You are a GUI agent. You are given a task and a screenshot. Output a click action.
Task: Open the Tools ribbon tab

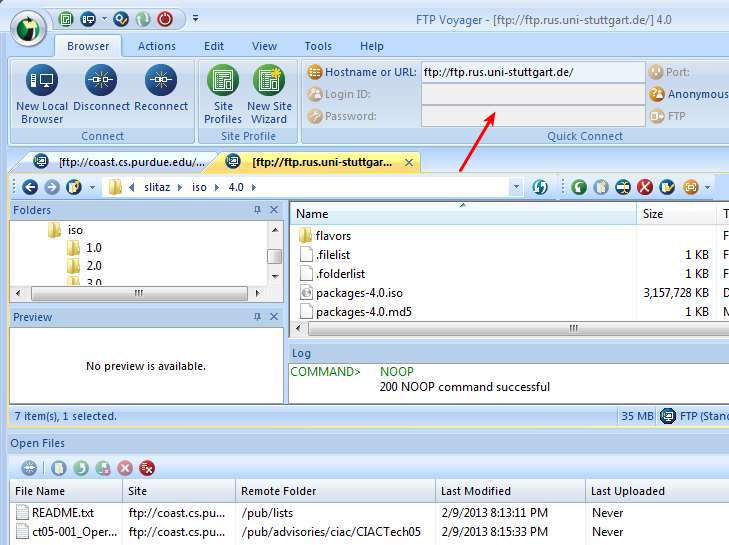tap(318, 46)
